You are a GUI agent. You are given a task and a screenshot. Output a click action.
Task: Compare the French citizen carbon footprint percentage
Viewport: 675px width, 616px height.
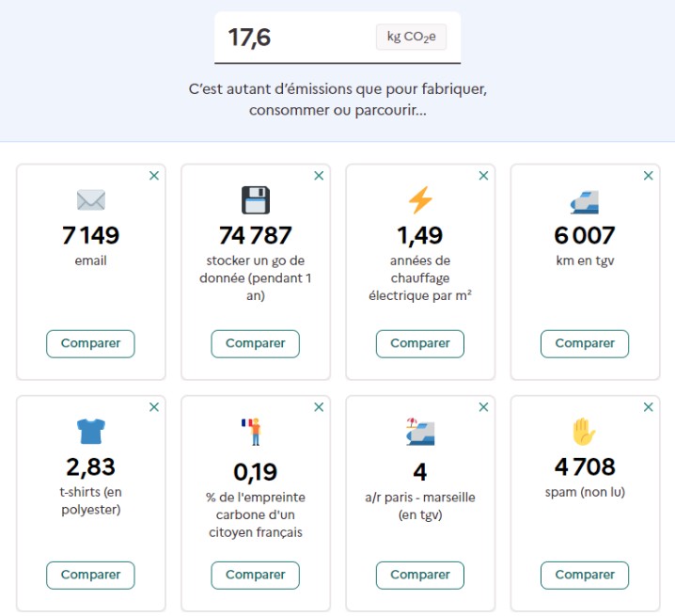(x=255, y=575)
